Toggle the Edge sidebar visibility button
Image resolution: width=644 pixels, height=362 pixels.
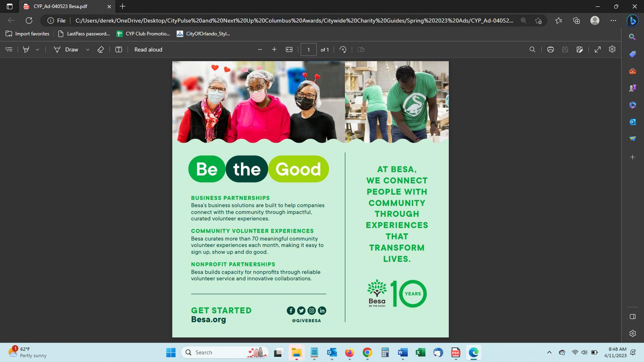click(x=632, y=317)
